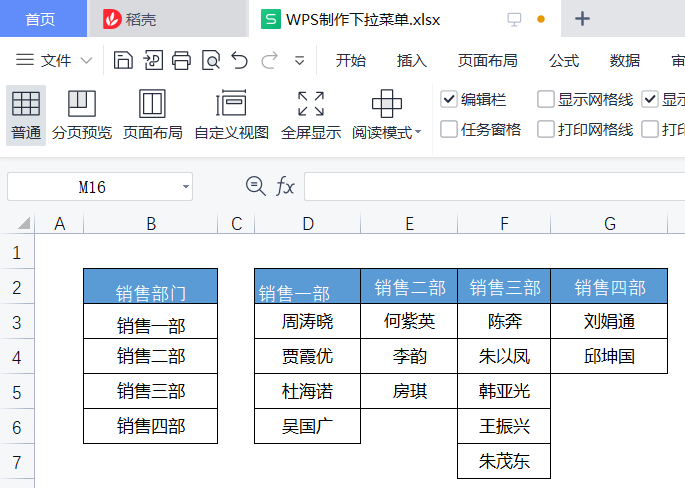Select cell containing 朱茂东
Image resolution: width=685 pixels, height=488 pixels.
pyautogui.click(x=504, y=461)
